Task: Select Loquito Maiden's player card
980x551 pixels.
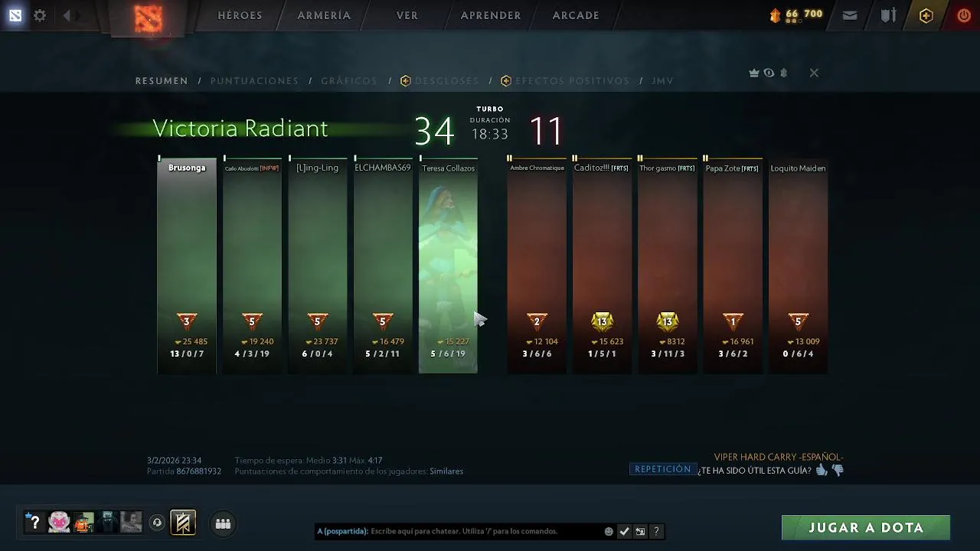Action: pos(798,266)
